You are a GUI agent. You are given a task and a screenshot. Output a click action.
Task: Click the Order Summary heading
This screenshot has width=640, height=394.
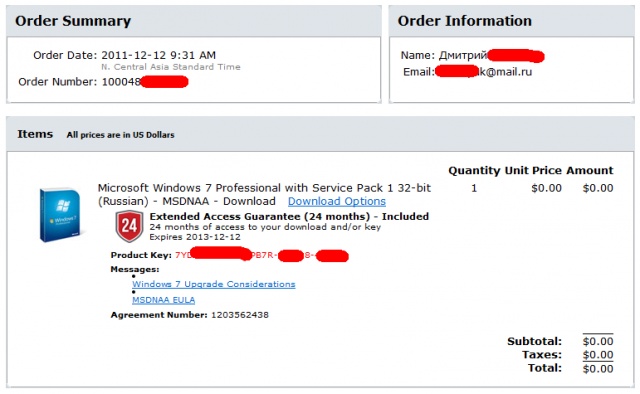[x=73, y=21]
